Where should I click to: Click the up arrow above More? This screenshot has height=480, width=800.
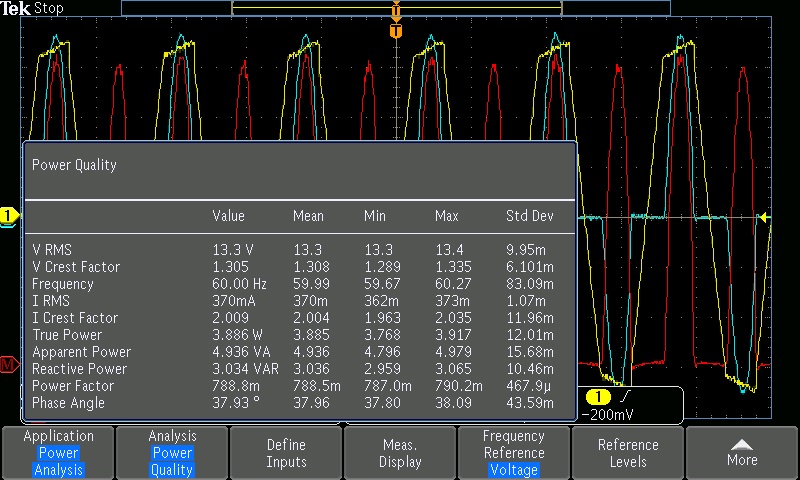tap(742, 443)
